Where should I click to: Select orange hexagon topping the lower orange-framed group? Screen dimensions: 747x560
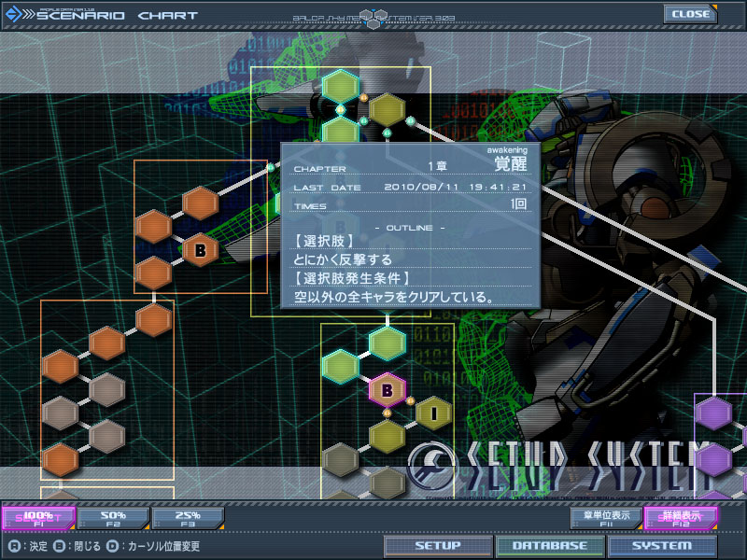click(x=153, y=320)
